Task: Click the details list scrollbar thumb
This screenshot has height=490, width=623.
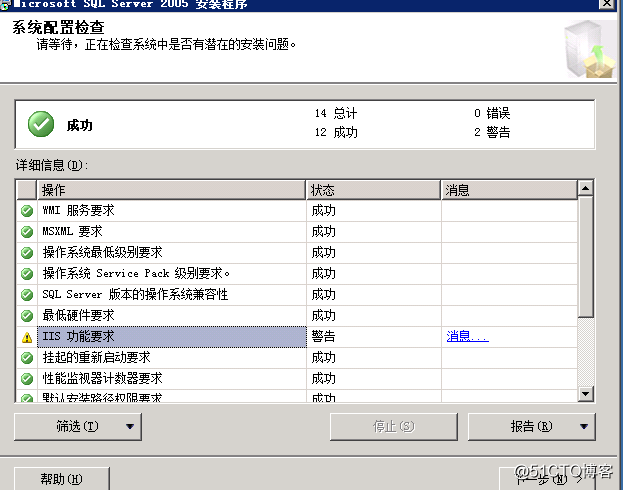Action: click(x=585, y=256)
